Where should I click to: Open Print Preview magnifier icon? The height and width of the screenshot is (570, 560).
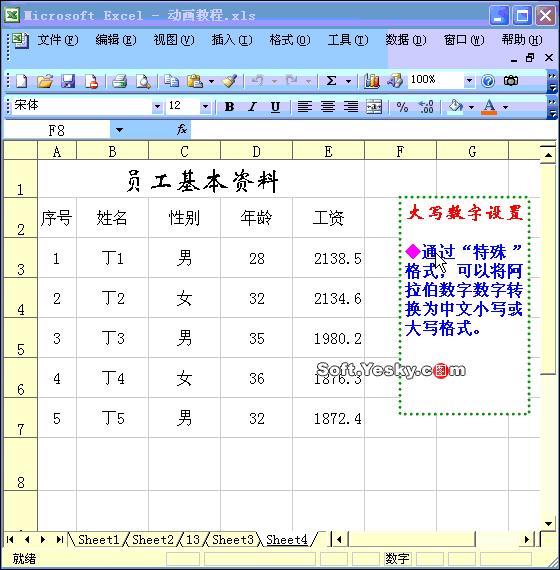pyautogui.click(x=143, y=81)
